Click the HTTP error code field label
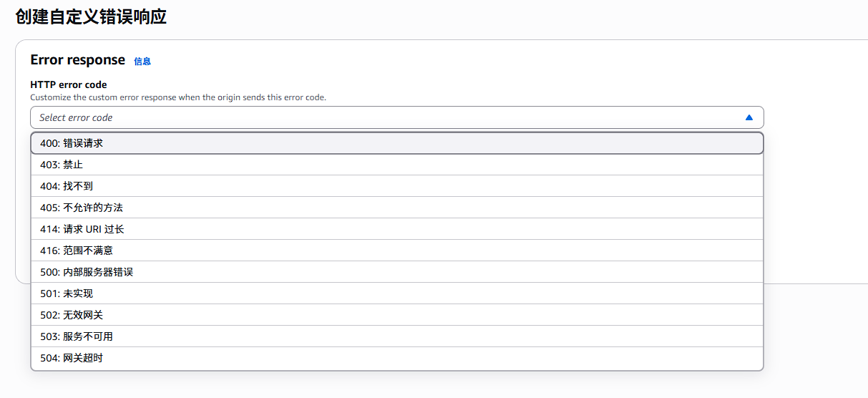 (x=69, y=84)
